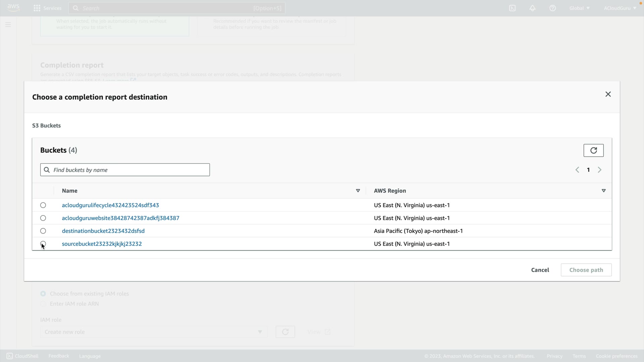Open the ACloudGuru account menu
Viewport: 644px width, 362px height.
point(620,8)
